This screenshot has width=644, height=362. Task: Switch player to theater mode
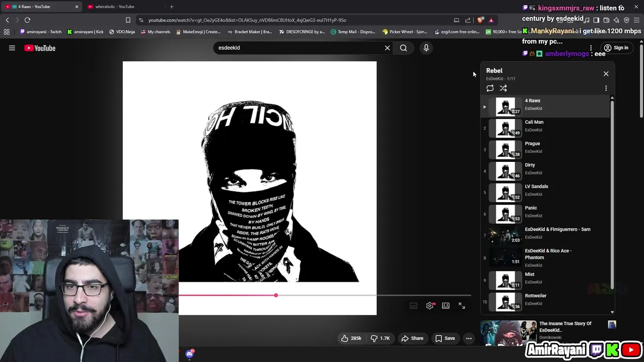pos(446,306)
